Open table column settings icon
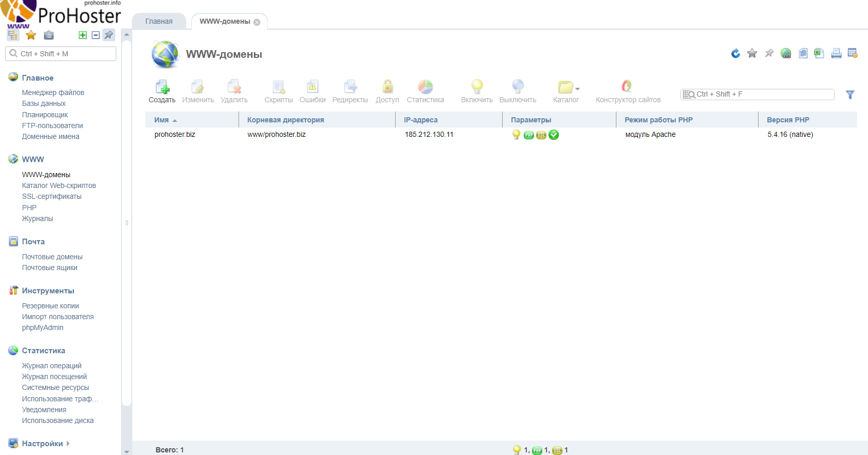This screenshot has height=455, width=868. click(x=852, y=53)
